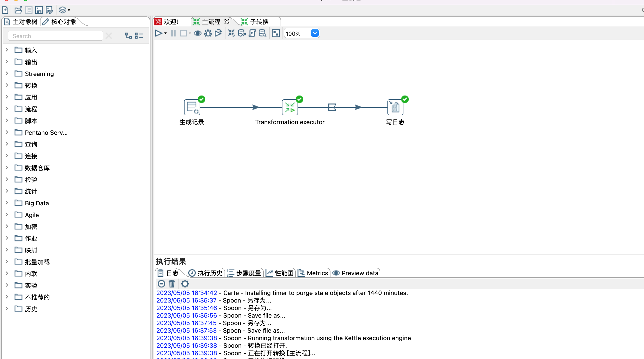Switch to the Metrics results tab
The image size is (644, 359).
[x=313, y=273]
